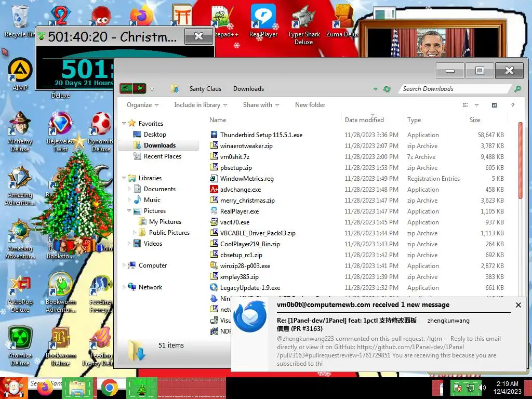The width and height of the screenshot is (532, 399).
Task: Open Alchemy Deluxe desktop shortcut
Action: click(20, 131)
